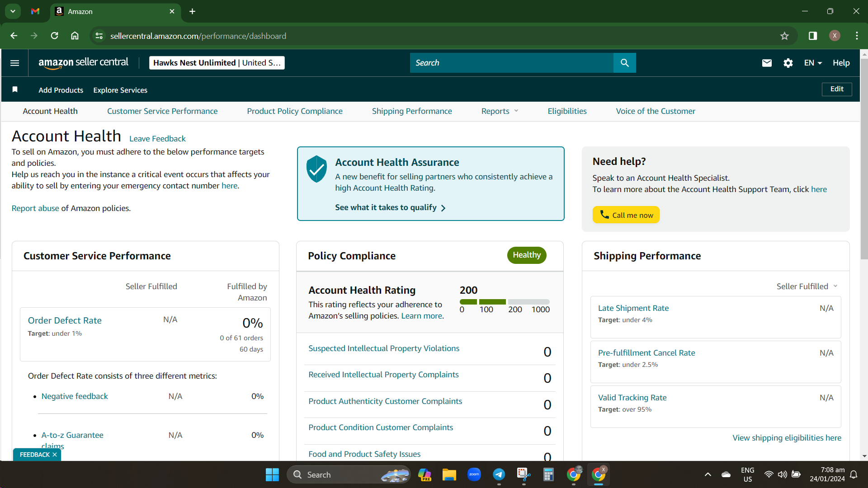Viewport: 868px width, 488px height.
Task: Open the Help link in the header
Action: click(841, 63)
